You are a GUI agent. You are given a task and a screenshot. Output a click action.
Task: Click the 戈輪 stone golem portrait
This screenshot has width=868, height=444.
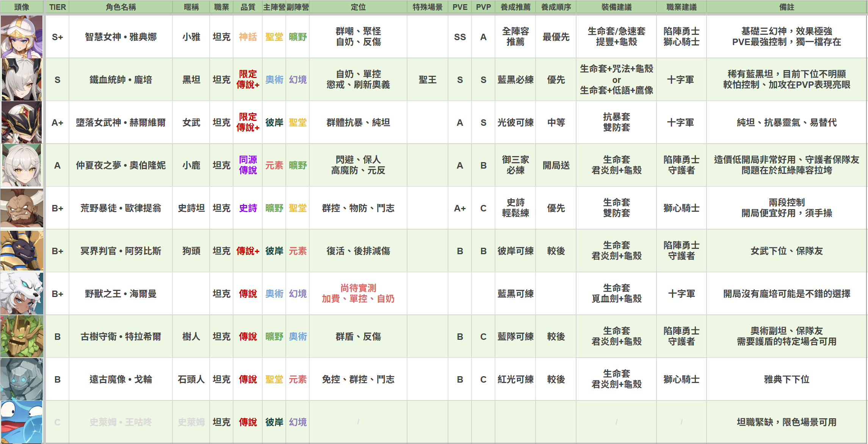(22, 379)
